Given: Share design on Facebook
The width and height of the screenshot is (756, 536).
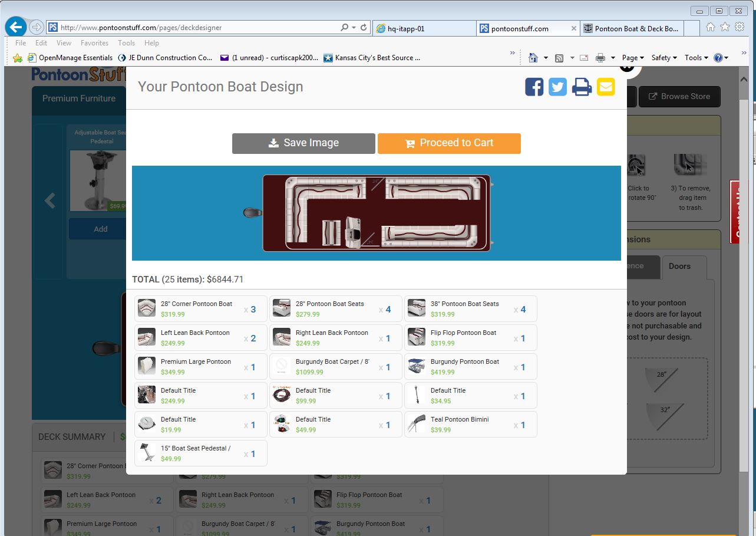Looking at the screenshot, I should 534,87.
